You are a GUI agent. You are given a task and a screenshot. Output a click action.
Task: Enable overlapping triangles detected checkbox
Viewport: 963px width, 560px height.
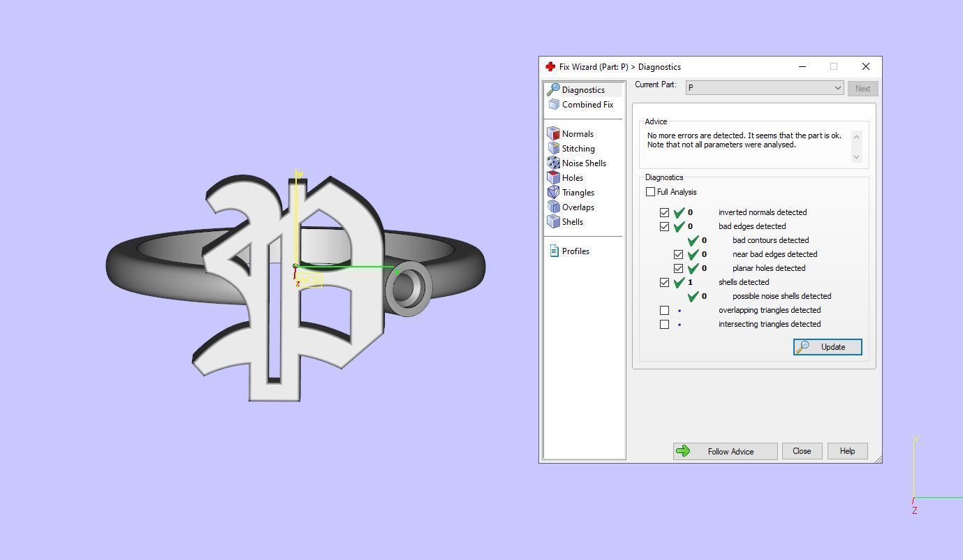pos(665,310)
